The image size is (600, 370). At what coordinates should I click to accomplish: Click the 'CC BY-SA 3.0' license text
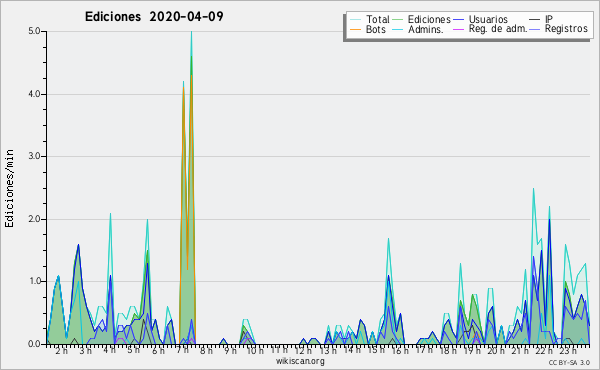point(569,363)
